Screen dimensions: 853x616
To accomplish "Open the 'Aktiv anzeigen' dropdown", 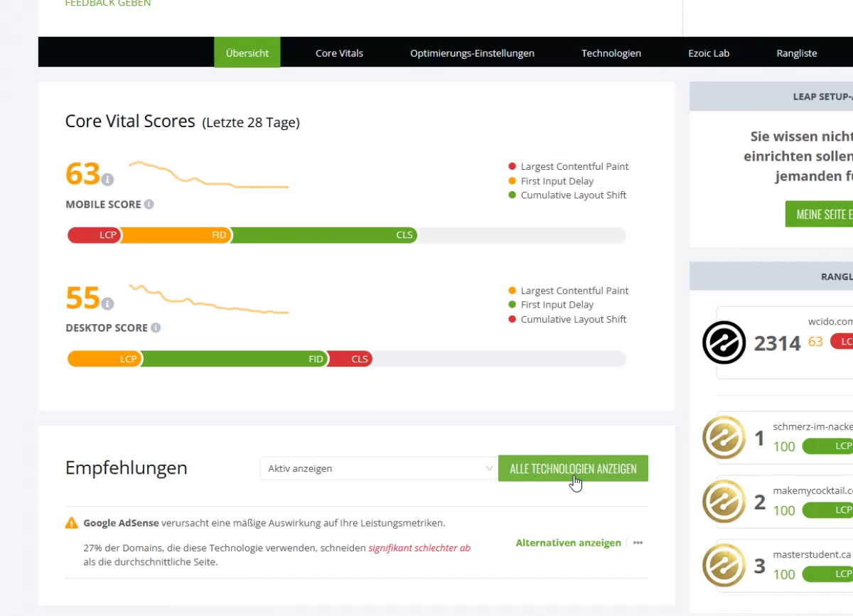I will tap(377, 468).
